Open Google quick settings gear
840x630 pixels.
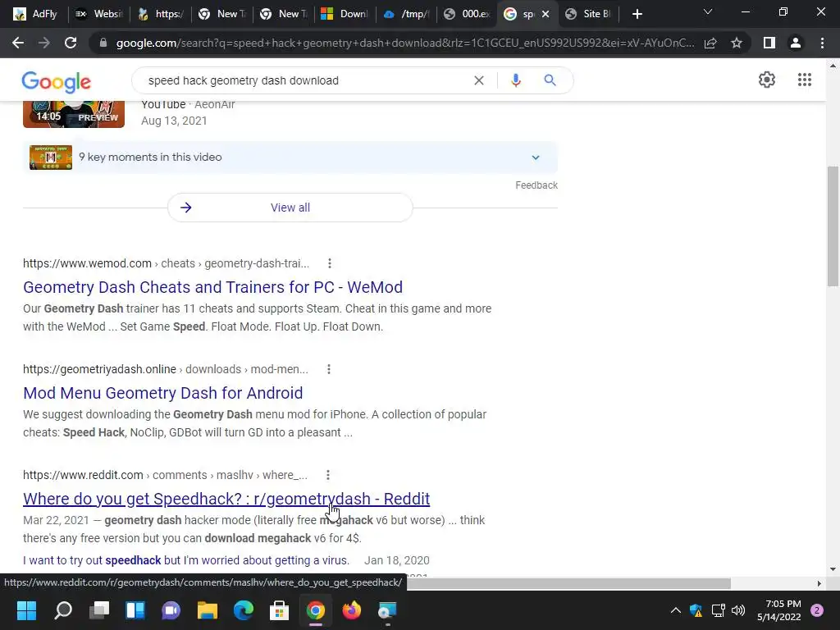click(767, 80)
